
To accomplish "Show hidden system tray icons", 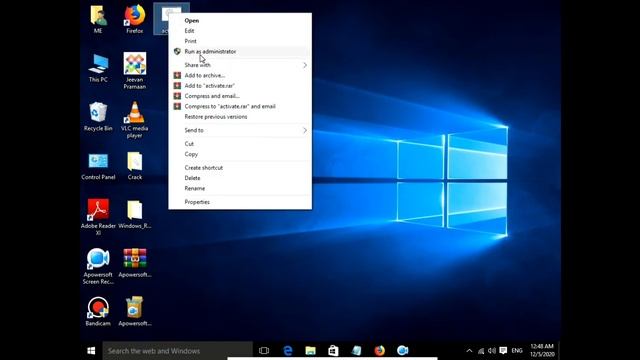I will [x=469, y=351].
